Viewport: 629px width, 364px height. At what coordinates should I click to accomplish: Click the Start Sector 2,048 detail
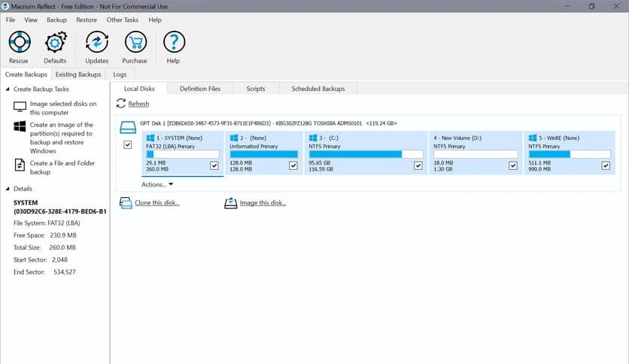coord(41,259)
